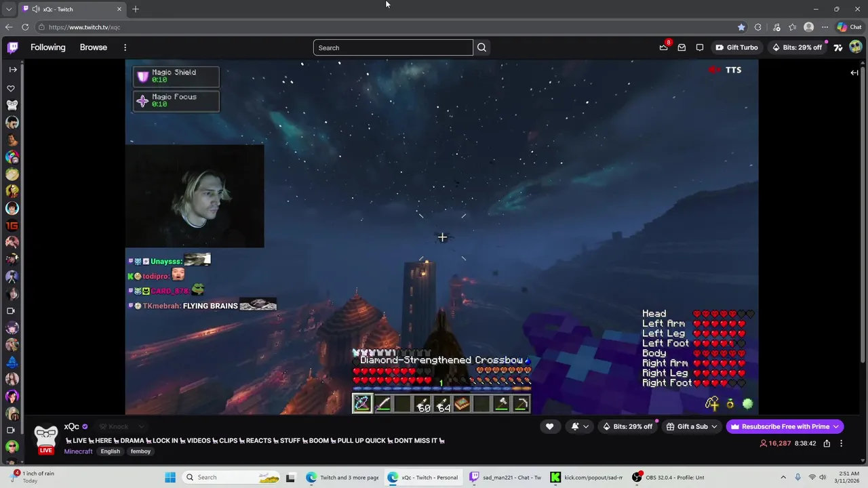Click Bits 29% off beside Gift a Sub

(x=627, y=427)
